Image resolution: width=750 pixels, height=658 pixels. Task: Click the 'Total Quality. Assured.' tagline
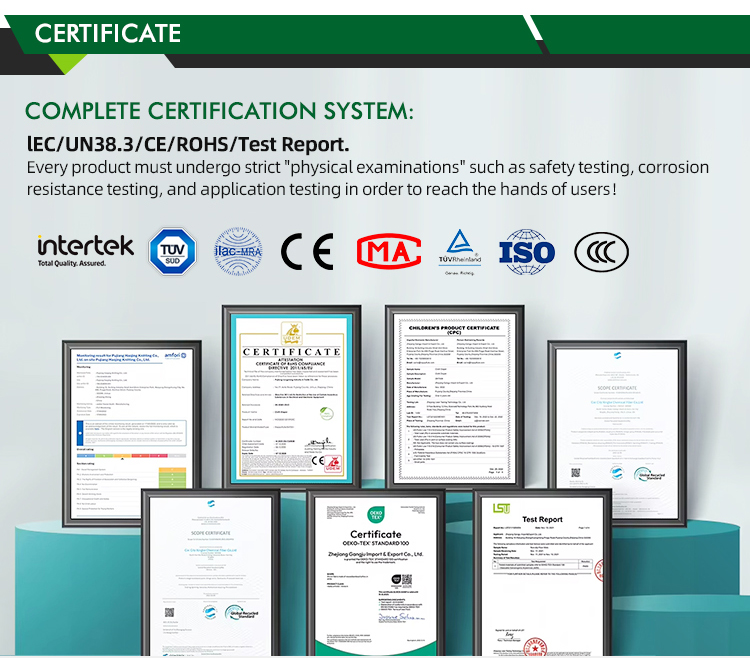pyautogui.click(x=72, y=263)
